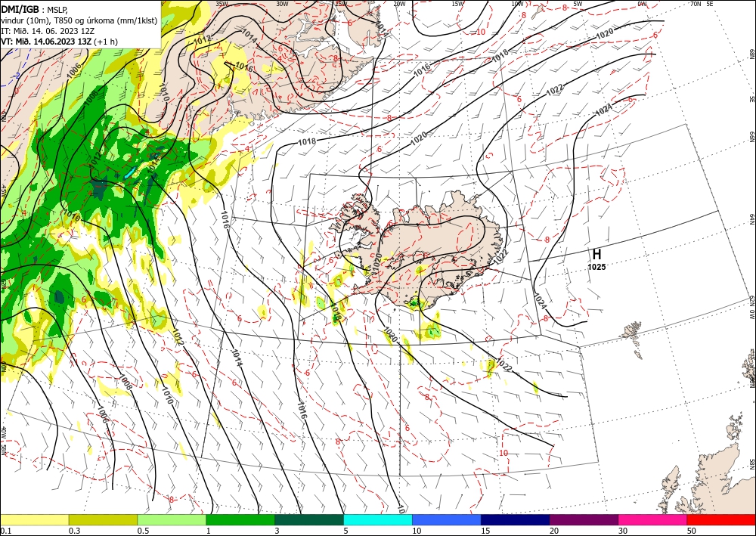This screenshot has width=756, height=536.
Task: Click the navy 15–20 legend swatch
Action: coord(515,520)
